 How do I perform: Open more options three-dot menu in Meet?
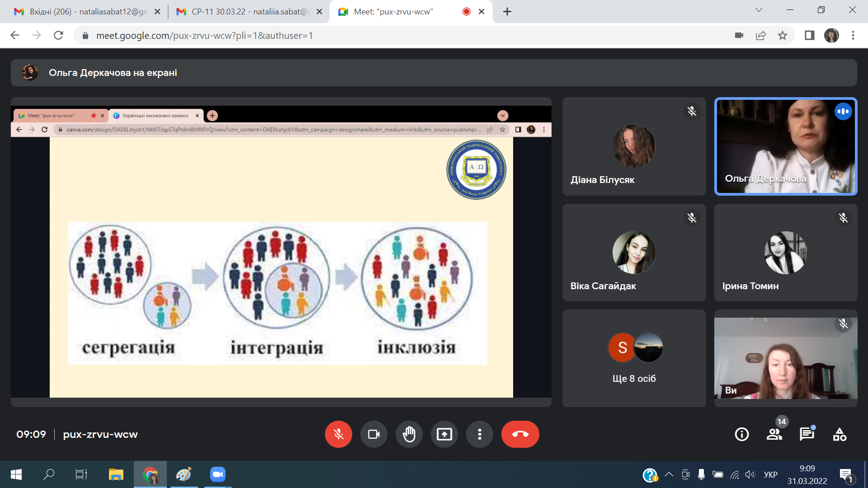[480, 434]
